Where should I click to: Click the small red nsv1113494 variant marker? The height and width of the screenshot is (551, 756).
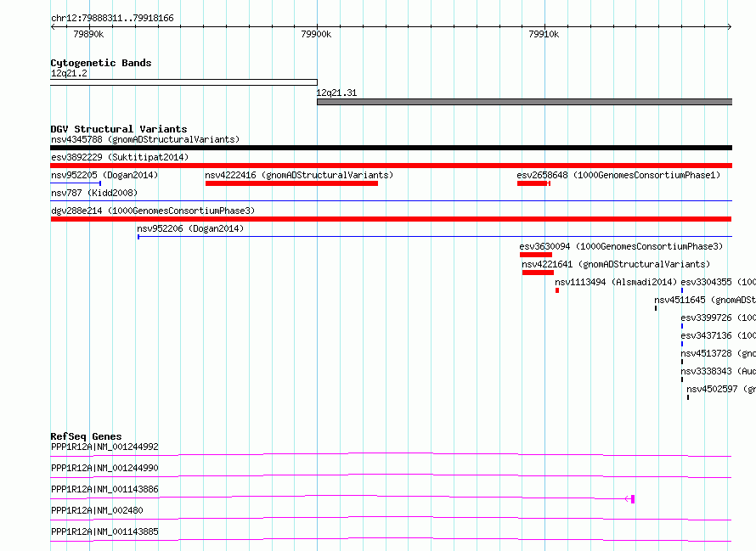coord(557,290)
